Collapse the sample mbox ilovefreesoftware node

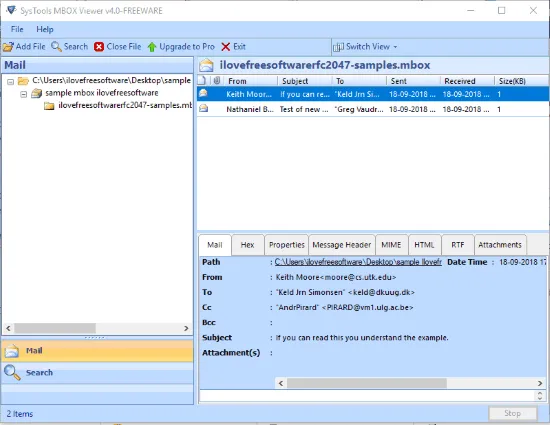click(24, 94)
